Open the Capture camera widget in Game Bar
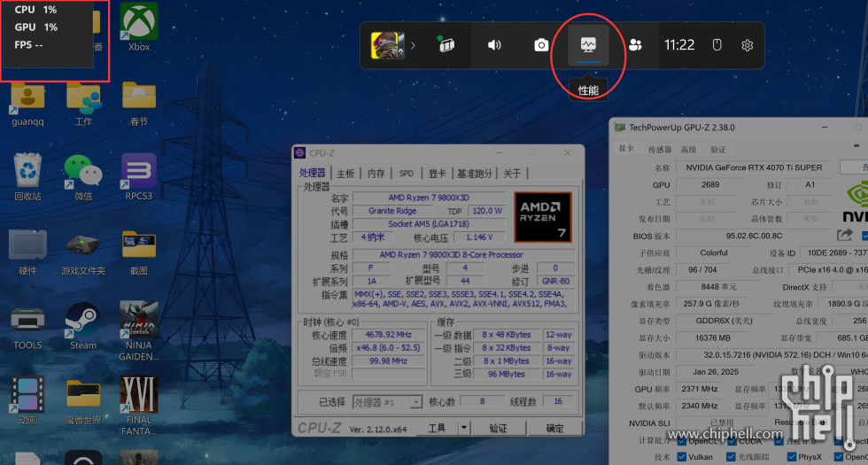The width and height of the screenshot is (868, 465). [541, 45]
